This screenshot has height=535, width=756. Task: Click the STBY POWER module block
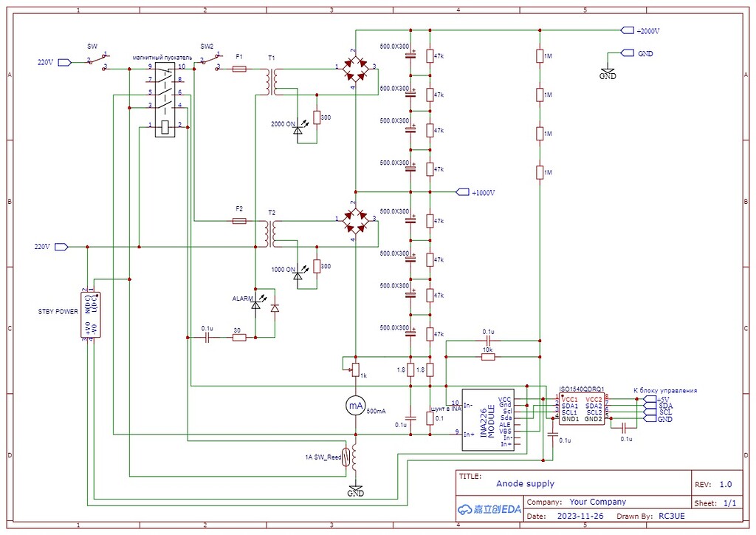91,315
